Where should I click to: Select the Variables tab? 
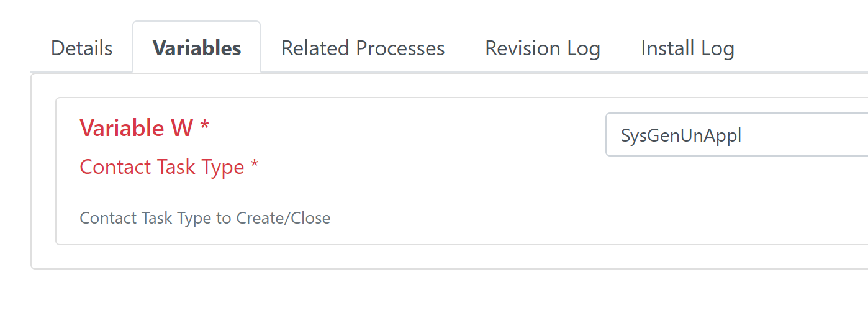pos(197,48)
